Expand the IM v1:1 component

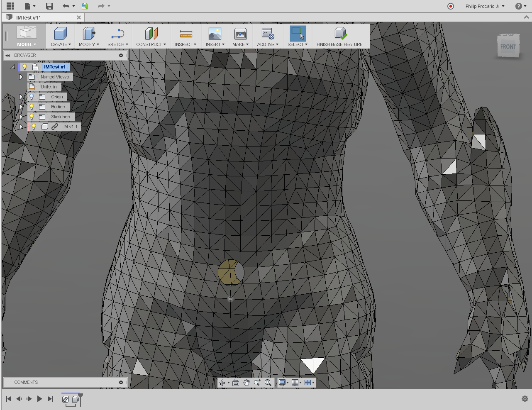click(x=21, y=127)
